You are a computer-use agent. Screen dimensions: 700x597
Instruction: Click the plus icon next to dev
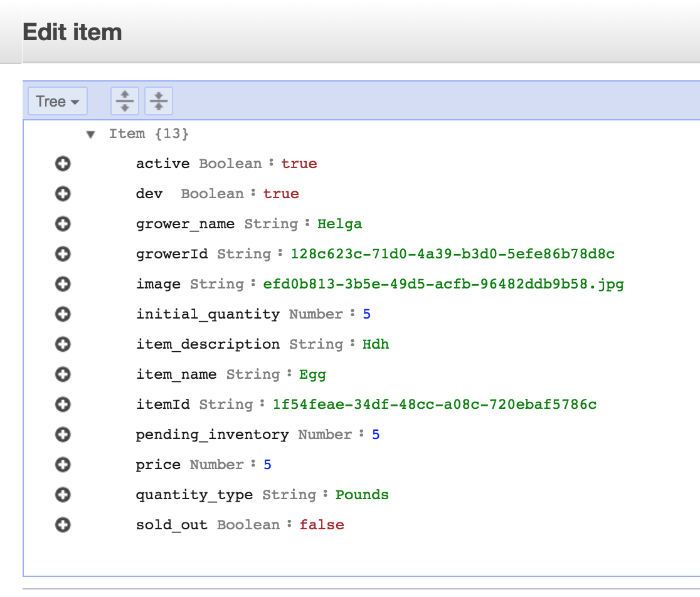tap(63, 194)
